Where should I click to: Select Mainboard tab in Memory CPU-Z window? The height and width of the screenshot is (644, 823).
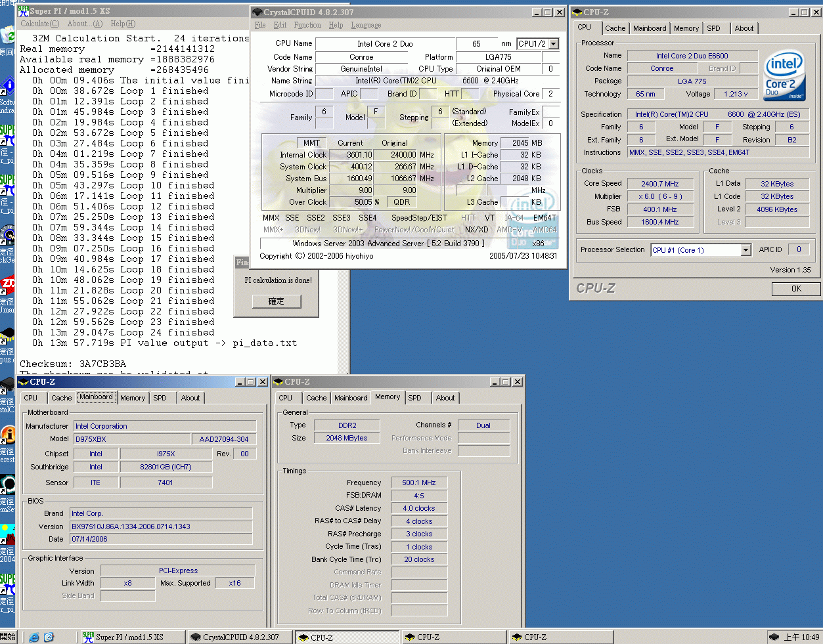pos(351,398)
